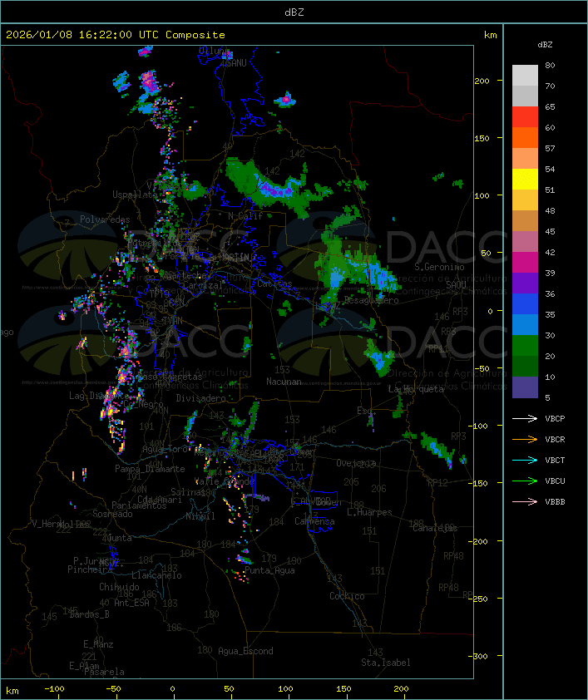The height and width of the screenshot is (700, 588).
Task: Click the orange VBCR arrow icon
Action: click(525, 439)
